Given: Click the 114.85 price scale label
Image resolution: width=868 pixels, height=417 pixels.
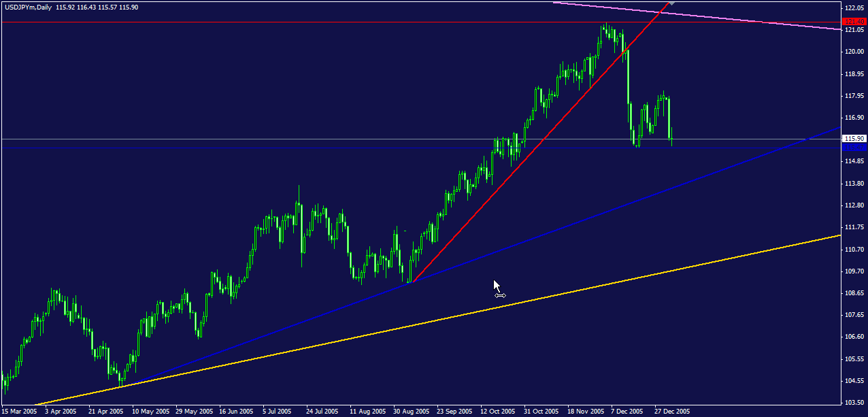Looking at the screenshot, I should 854,161.
